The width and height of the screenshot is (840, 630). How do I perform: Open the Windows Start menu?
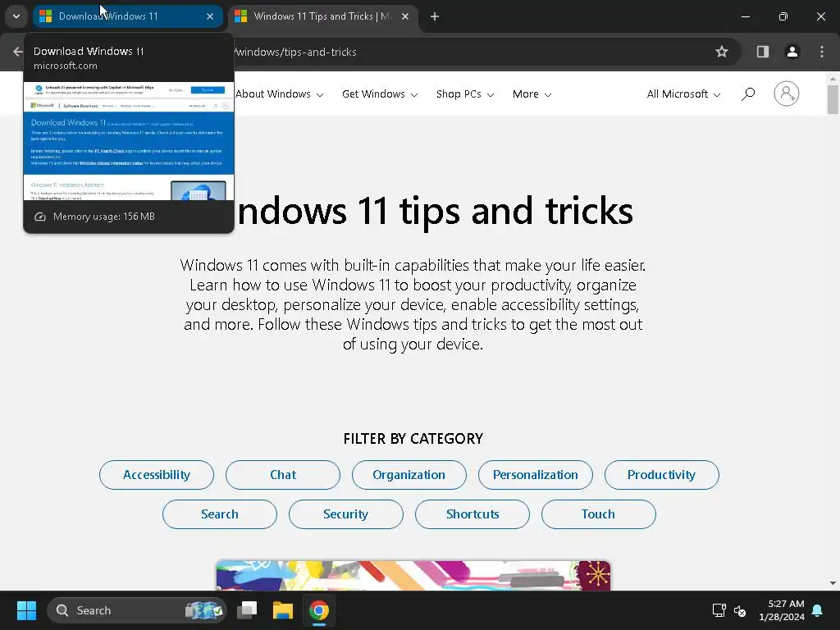pyautogui.click(x=26, y=610)
